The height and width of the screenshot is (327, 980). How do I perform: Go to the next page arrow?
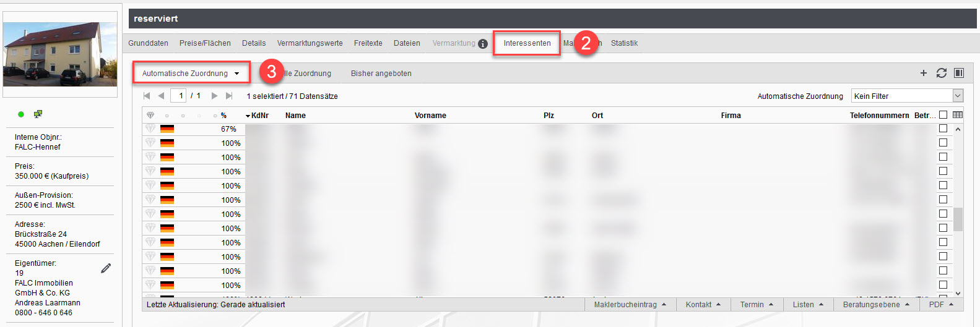pos(214,96)
